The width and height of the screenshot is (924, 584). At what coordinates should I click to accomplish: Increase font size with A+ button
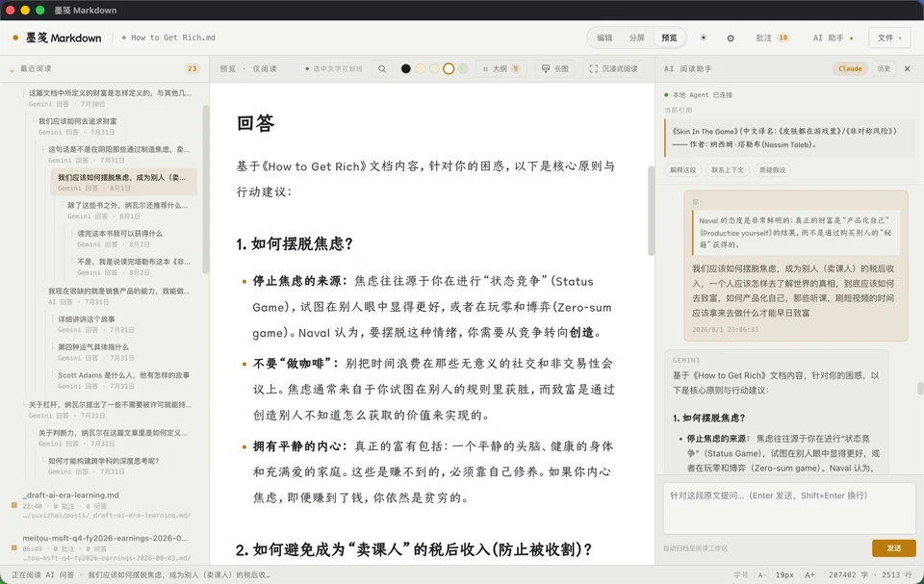coord(809,574)
